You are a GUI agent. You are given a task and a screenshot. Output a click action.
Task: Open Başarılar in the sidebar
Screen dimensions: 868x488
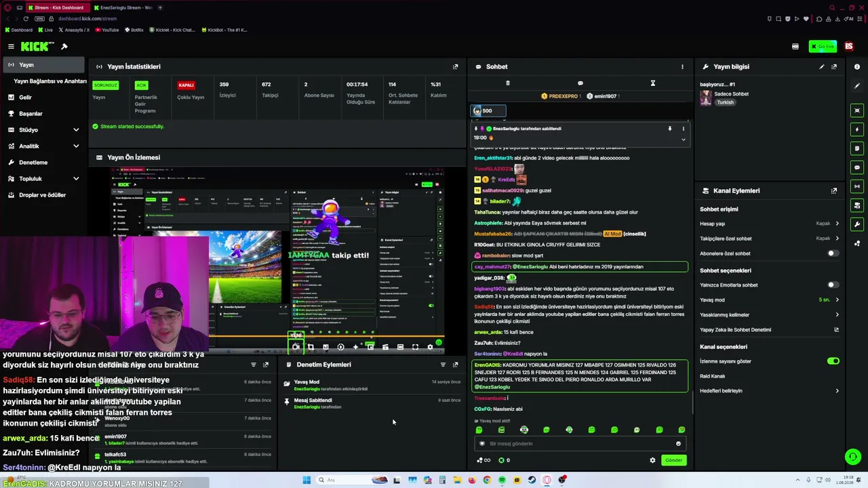click(x=44, y=114)
